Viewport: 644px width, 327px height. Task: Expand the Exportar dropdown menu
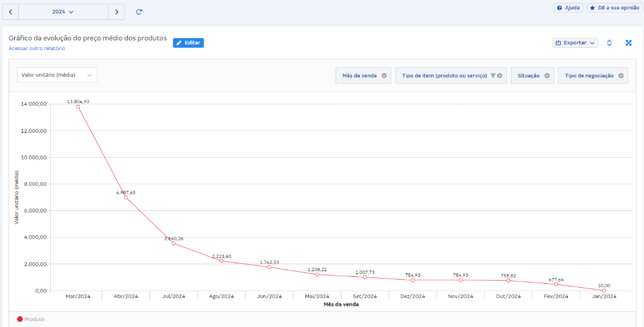pos(575,43)
